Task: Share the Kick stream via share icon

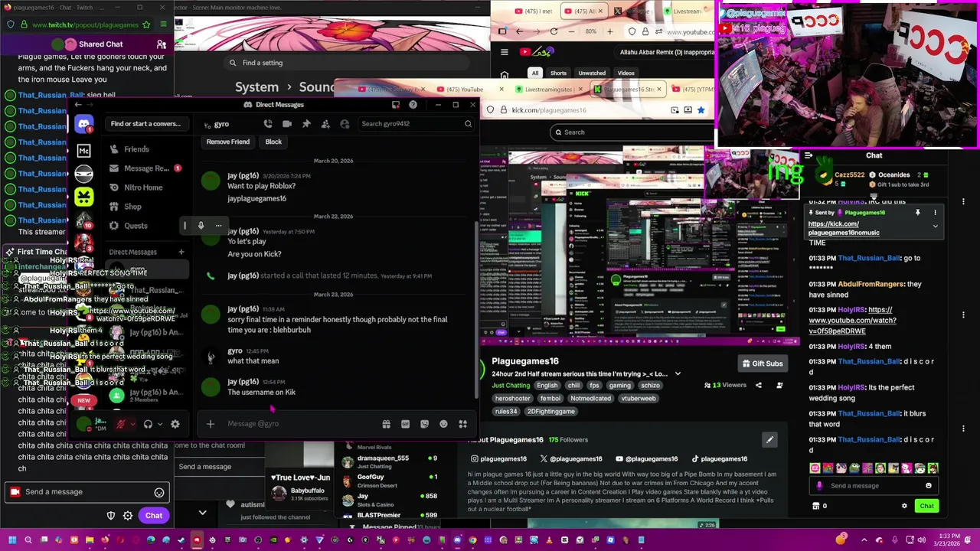Action: (x=759, y=385)
